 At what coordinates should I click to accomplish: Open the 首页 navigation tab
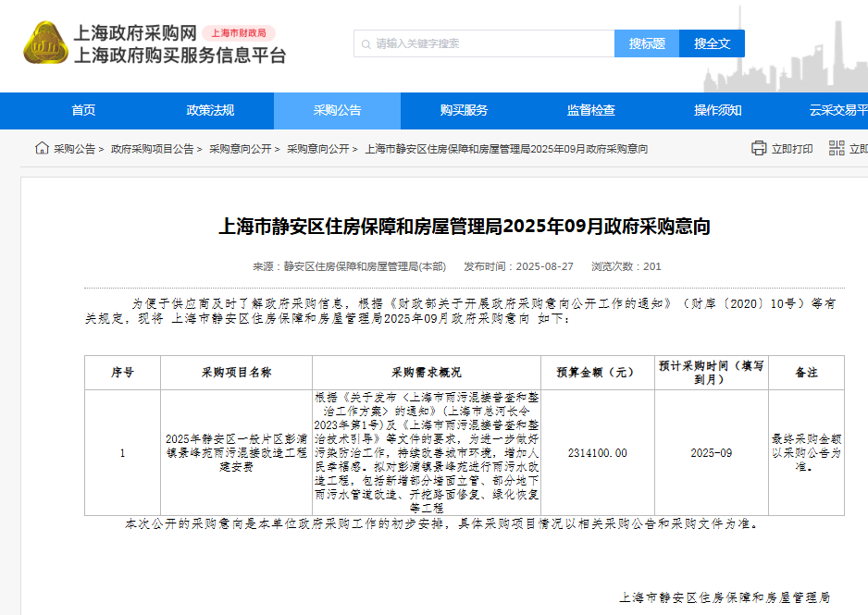click(83, 111)
